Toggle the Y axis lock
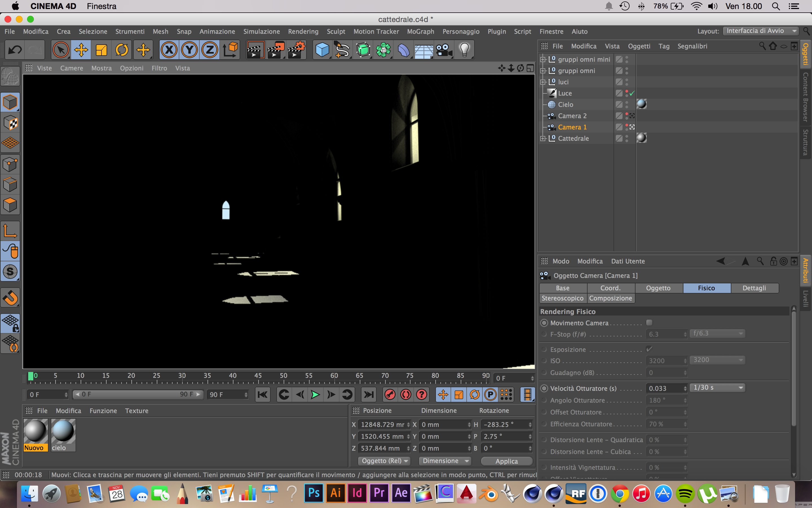 (189, 50)
